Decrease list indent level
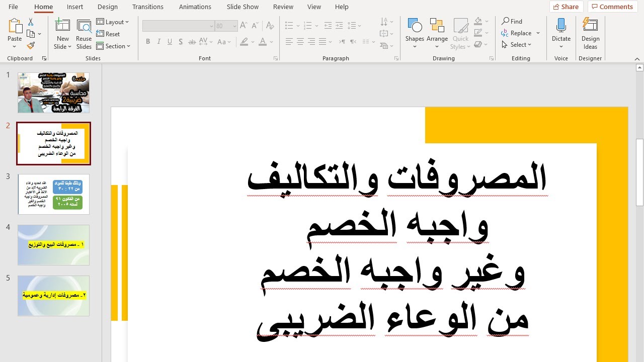Image resolution: width=644 pixels, height=362 pixels. click(328, 26)
